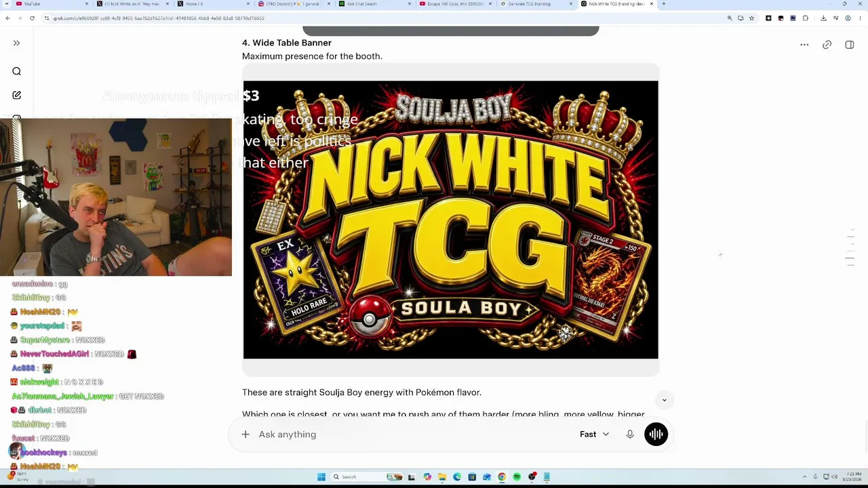
Task: Click the "Maximum presence for the booth." text
Action: (312, 56)
